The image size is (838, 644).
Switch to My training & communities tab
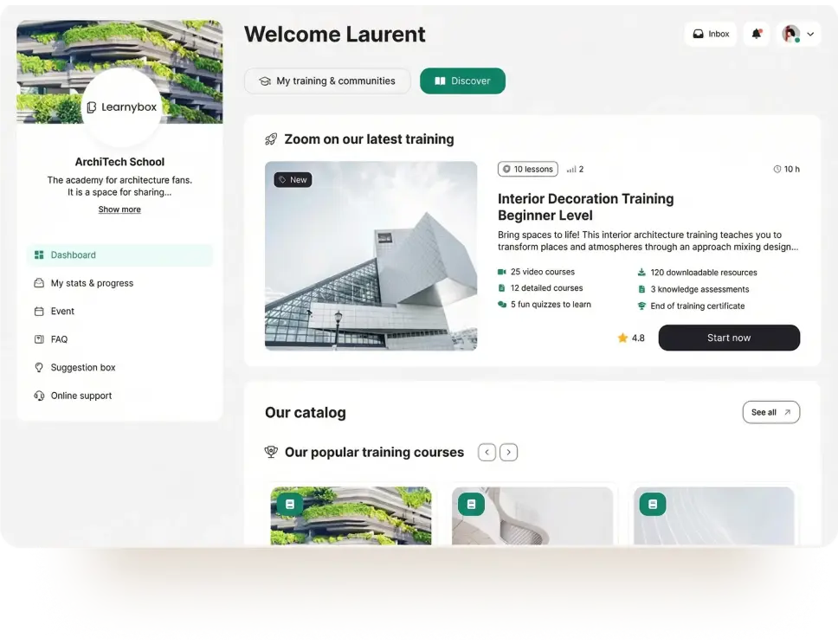pos(327,80)
